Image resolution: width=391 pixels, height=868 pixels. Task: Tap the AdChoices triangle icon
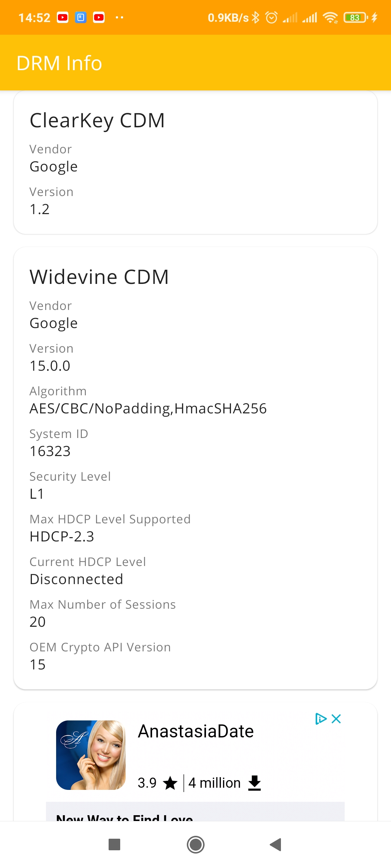coord(321,719)
